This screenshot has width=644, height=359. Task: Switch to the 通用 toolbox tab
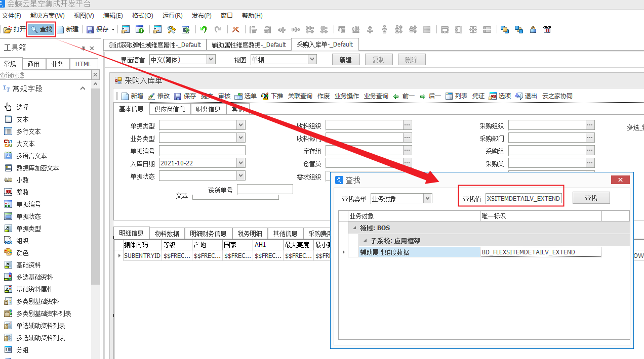[x=33, y=64]
